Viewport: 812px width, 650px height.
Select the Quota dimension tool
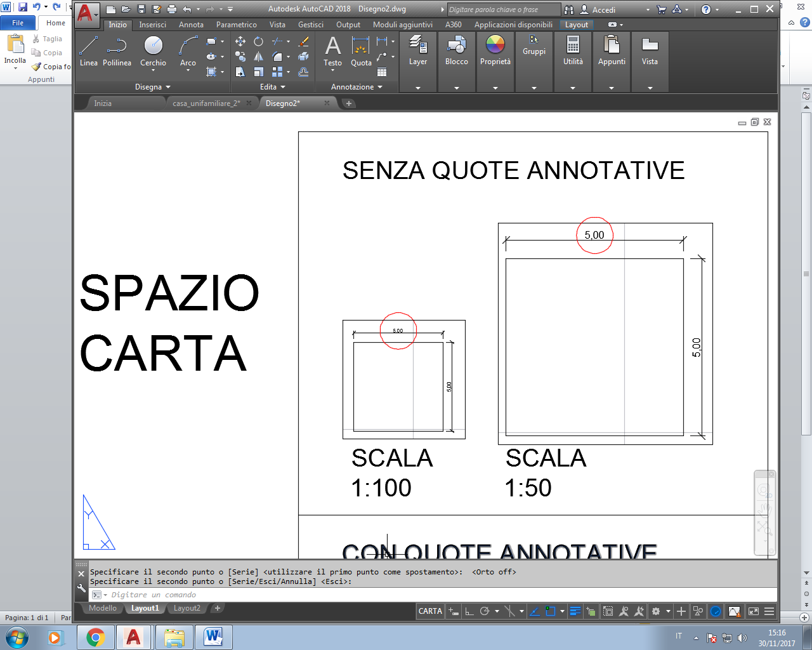pos(361,51)
